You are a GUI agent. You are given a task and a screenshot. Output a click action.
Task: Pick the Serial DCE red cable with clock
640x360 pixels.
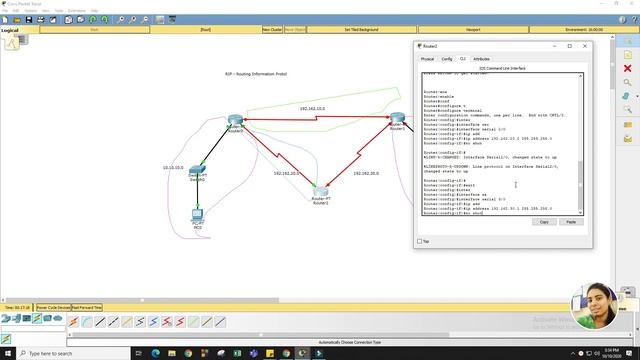167,322
